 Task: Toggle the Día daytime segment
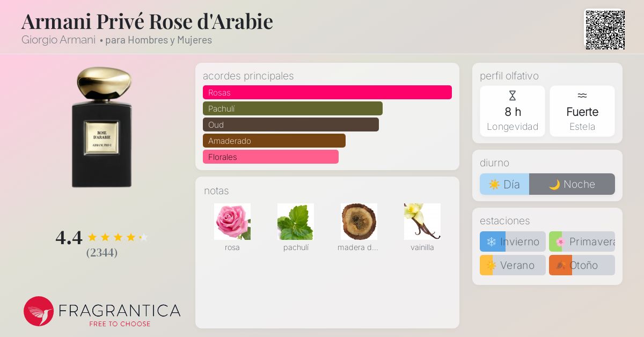point(504,184)
